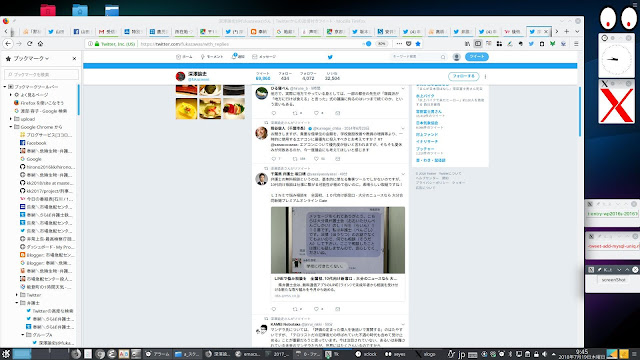Expand the Twitter bookmark folder
The width and height of the screenshot is (640, 360).
(17, 295)
